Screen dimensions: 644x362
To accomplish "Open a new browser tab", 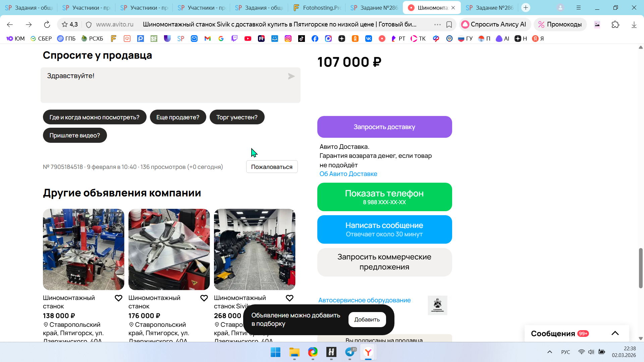I will click(x=526, y=7).
